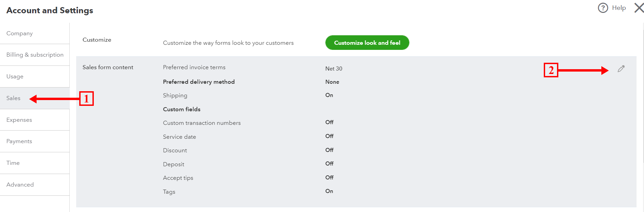Close the Account and Settings window
This screenshot has height=212, width=644.
pos(639,8)
